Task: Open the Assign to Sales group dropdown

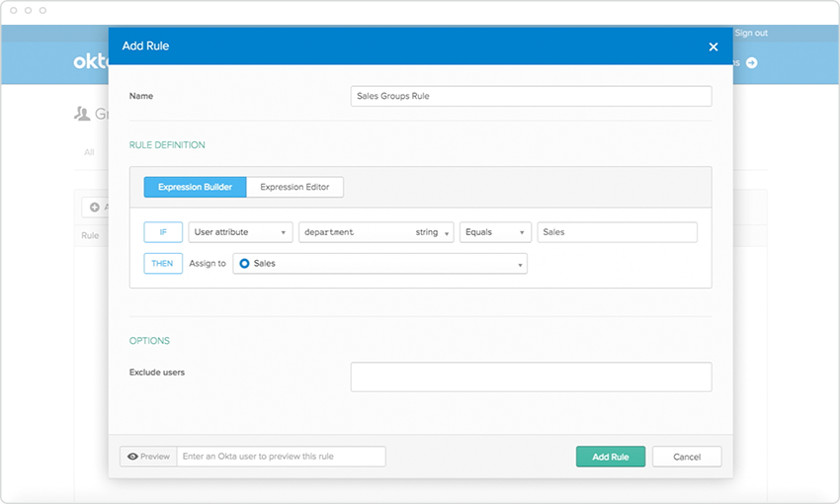Action: (379, 264)
